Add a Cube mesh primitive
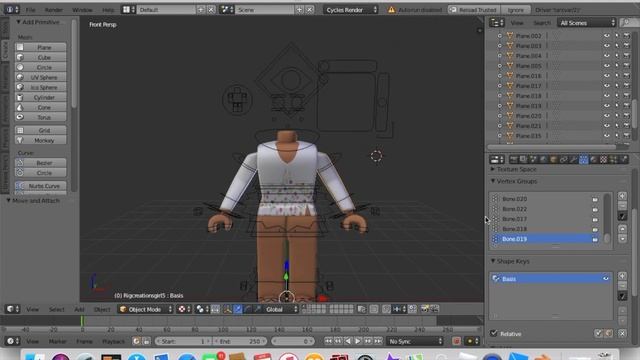The image size is (640, 360). pos(41,58)
